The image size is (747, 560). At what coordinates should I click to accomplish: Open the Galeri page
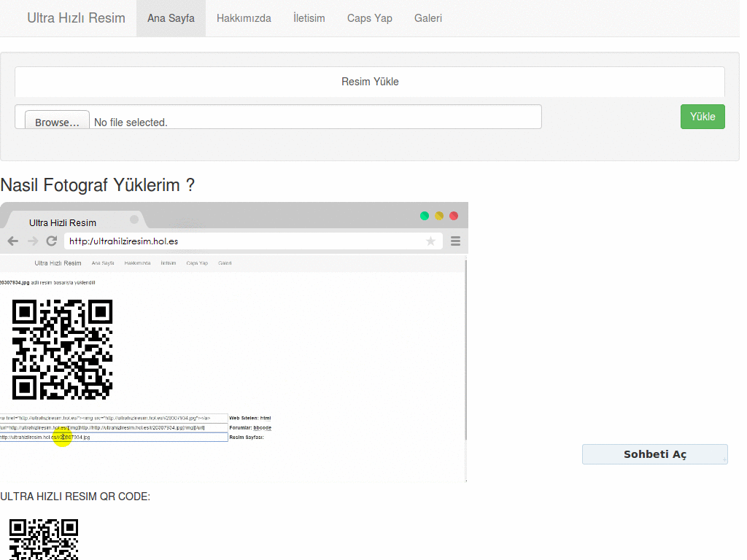point(428,18)
